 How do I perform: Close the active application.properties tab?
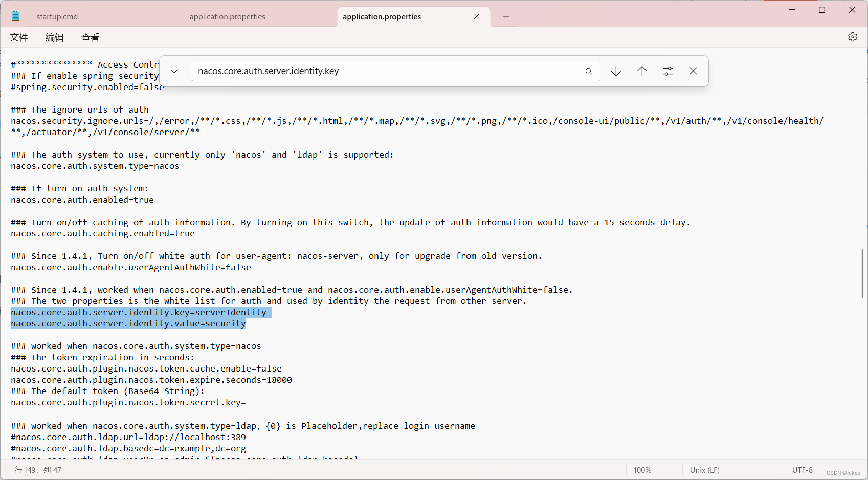pos(476,16)
